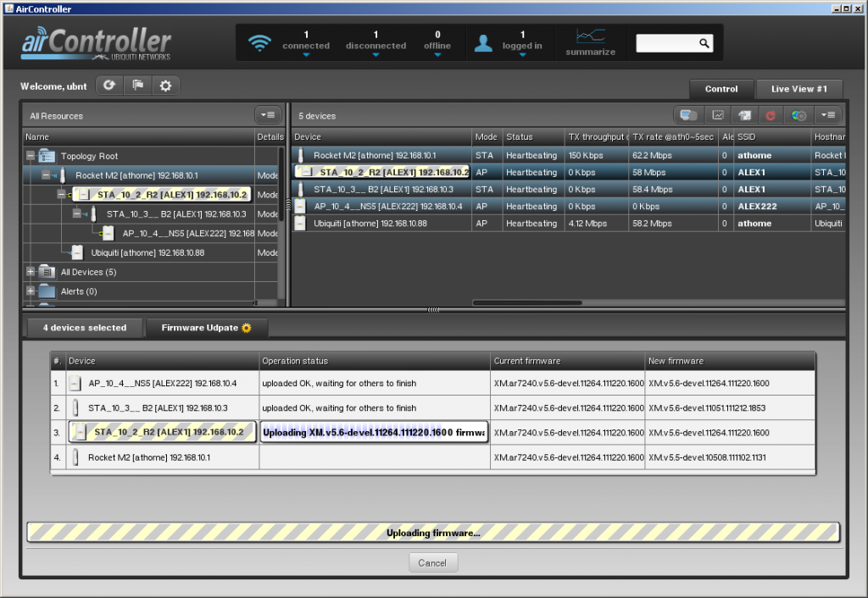Open the All Resources panel menu dropdown

[x=268, y=115]
